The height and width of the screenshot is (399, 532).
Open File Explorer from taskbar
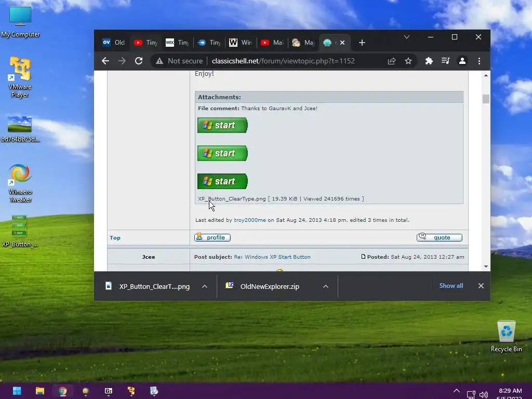[39, 391]
